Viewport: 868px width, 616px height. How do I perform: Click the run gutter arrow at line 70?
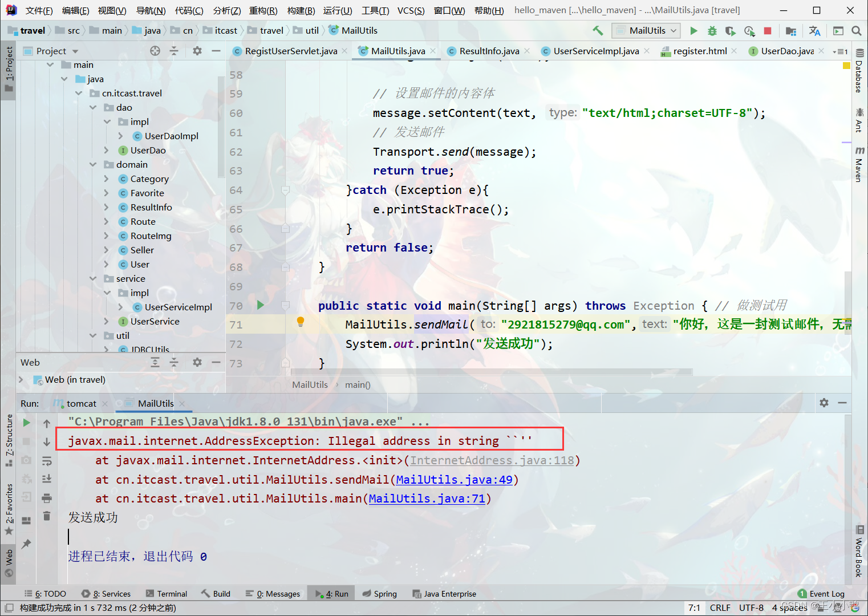coord(261,305)
